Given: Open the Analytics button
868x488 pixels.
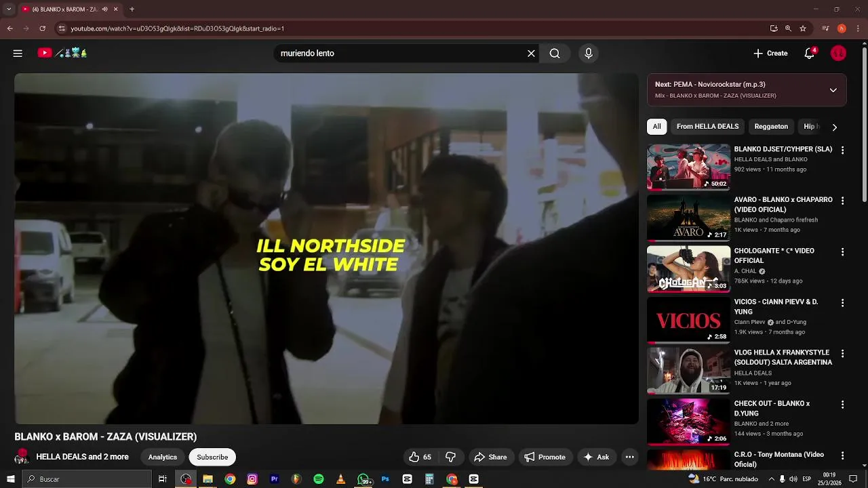Looking at the screenshot, I should [163, 457].
